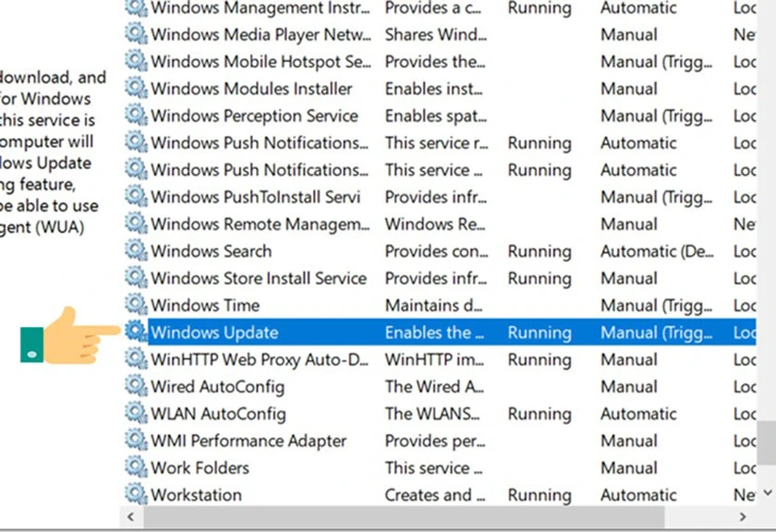The image size is (776, 532).
Task: Select Windows PushToInstall Service name
Action: [x=255, y=197]
